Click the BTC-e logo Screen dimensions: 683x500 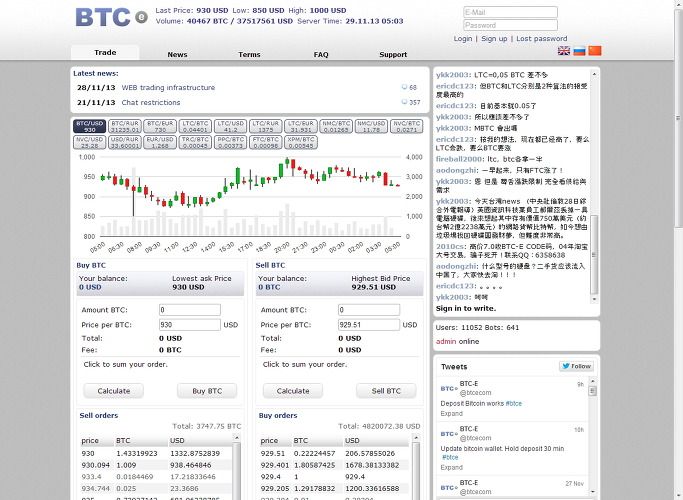tap(112, 17)
